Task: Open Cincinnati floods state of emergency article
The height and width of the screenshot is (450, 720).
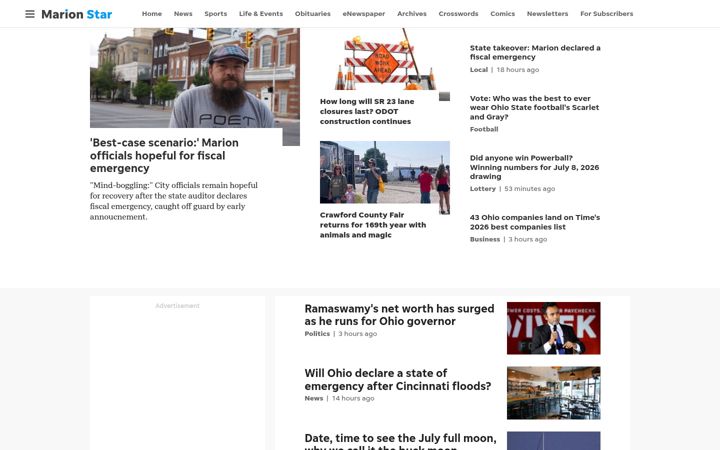Action: 398,379
